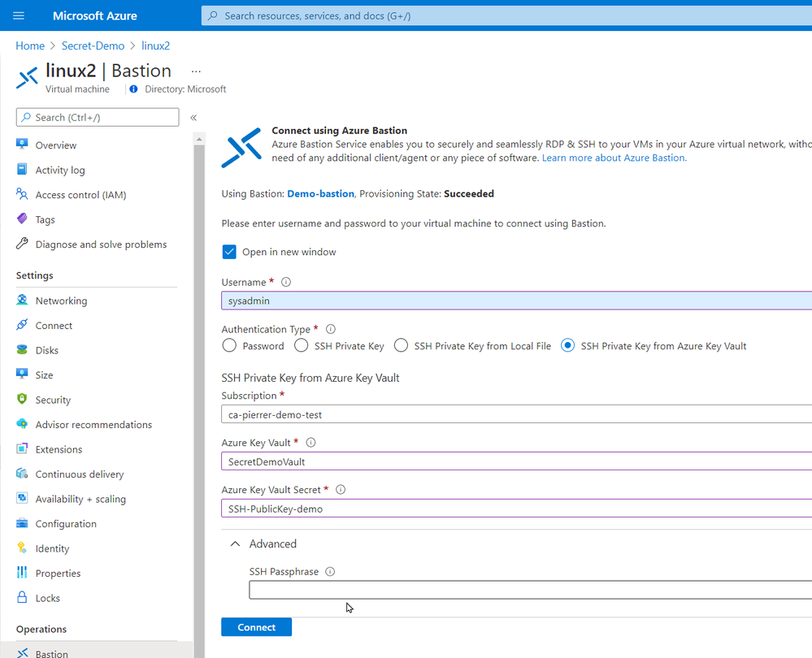The height and width of the screenshot is (658, 812).
Task: Click the Size monitor icon
Action: [x=22, y=374]
